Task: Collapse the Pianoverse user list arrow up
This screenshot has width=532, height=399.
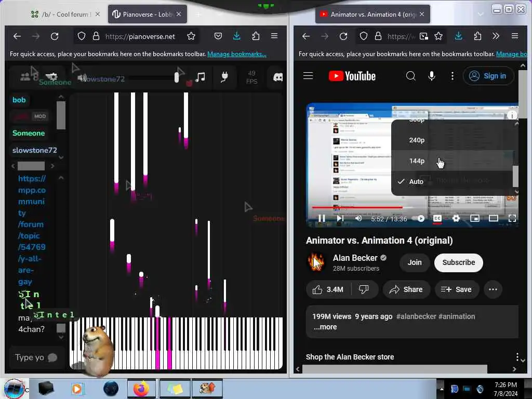Action: (61, 97)
